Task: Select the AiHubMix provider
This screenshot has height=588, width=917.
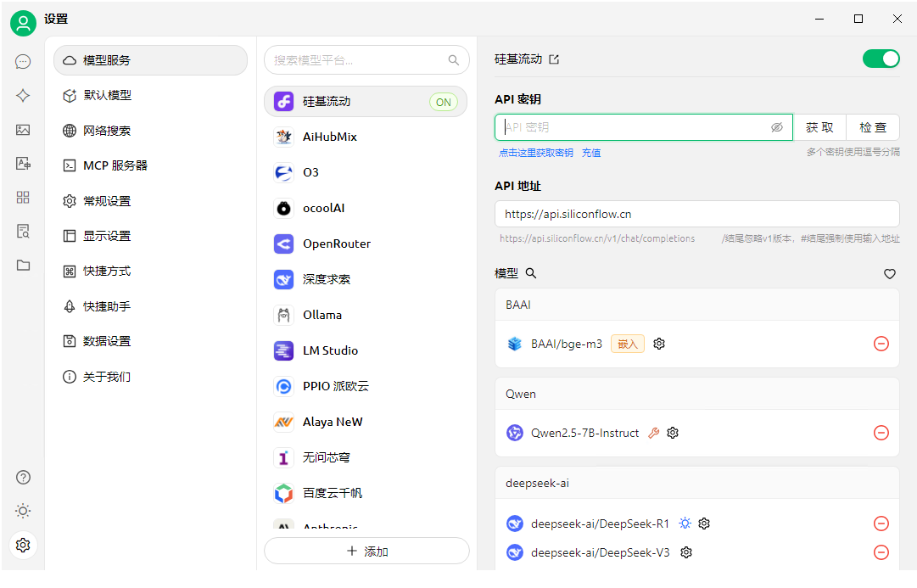Action: 366,137
